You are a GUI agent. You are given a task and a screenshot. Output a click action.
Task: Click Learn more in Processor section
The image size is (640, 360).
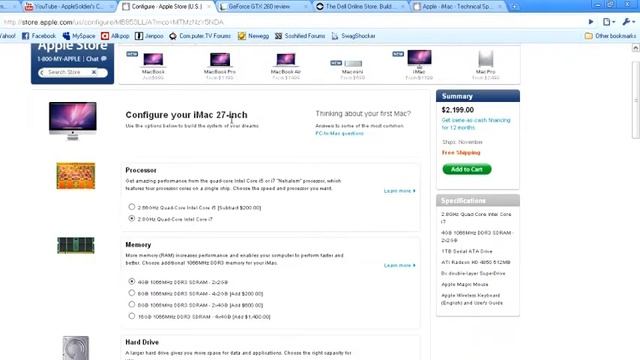point(400,191)
